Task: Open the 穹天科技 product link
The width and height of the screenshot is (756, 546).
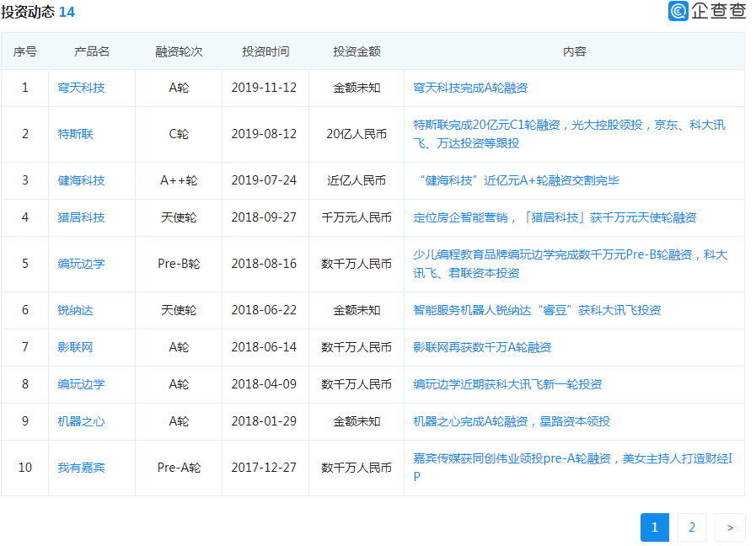Action: point(81,88)
